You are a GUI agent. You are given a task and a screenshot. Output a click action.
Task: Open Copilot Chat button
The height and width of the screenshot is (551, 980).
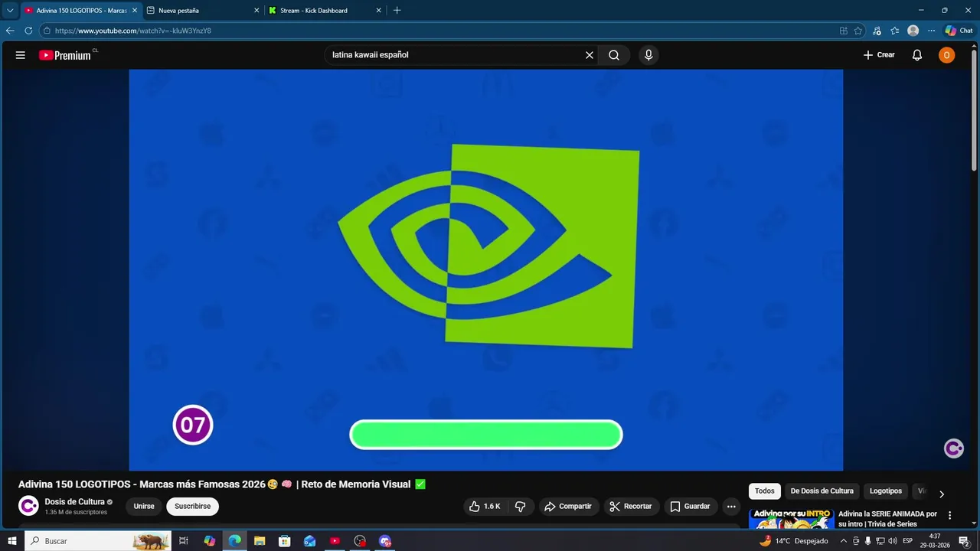[x=959, y=31]
